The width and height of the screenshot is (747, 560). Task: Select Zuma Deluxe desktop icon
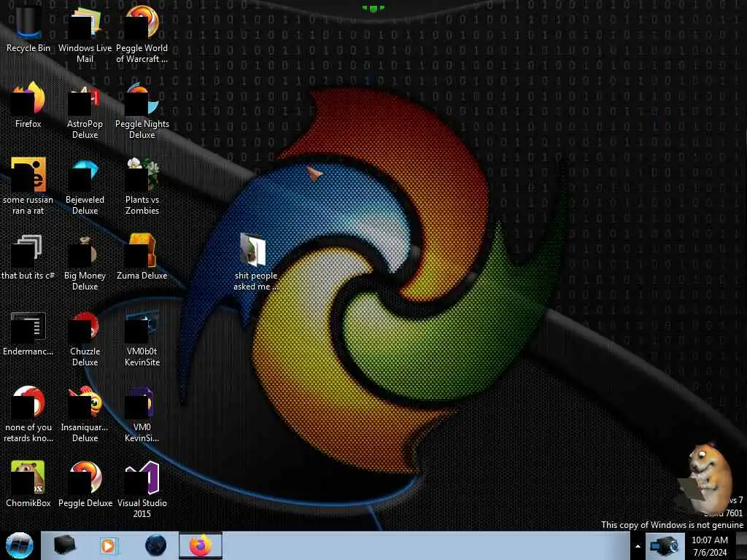[142, 256]
